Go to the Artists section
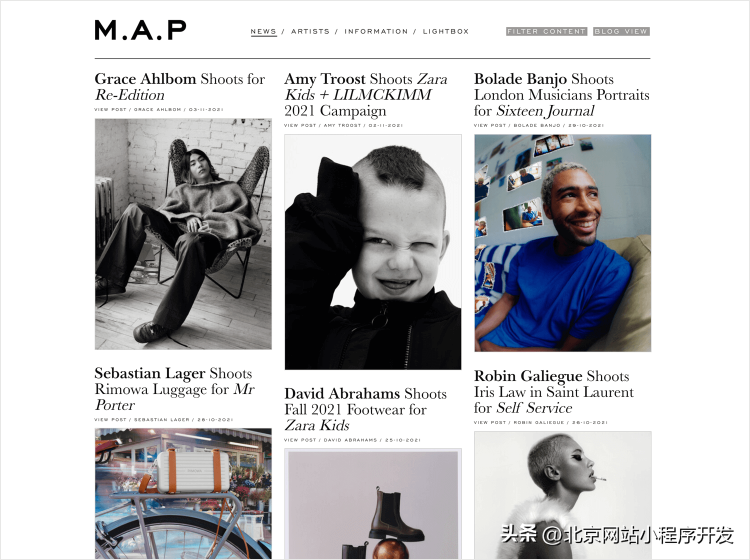This screenshot has width=750, height=560. (310, 31)
